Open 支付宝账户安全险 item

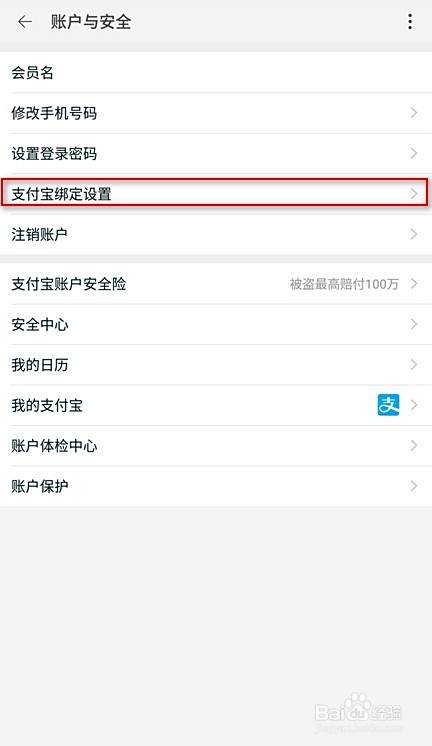216,284
